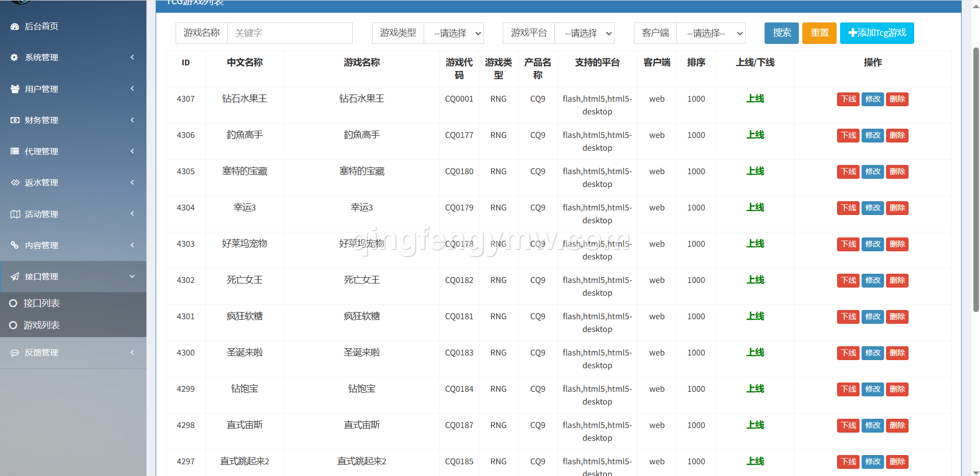Click the link icon for 内容管理

15,245
